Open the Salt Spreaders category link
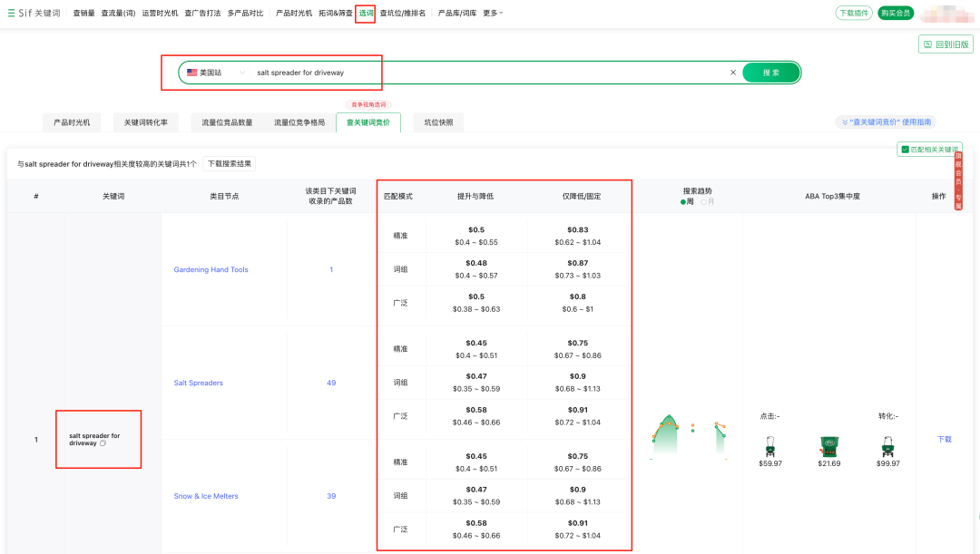Image resolution: width=980 pixels, height=554 pixels. tap(198, 383)
